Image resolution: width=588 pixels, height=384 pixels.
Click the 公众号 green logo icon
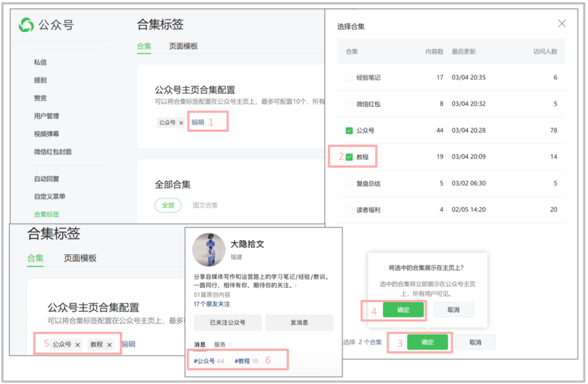tap(26, 25)
